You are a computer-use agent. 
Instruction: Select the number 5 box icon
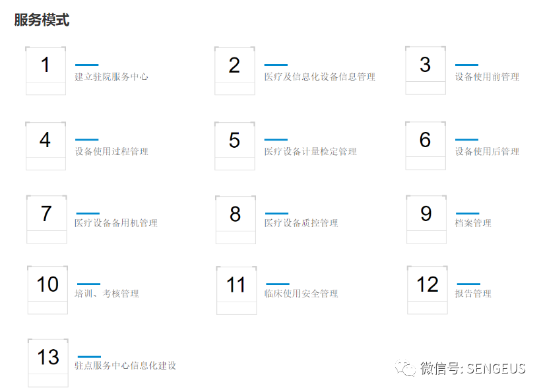235,146
